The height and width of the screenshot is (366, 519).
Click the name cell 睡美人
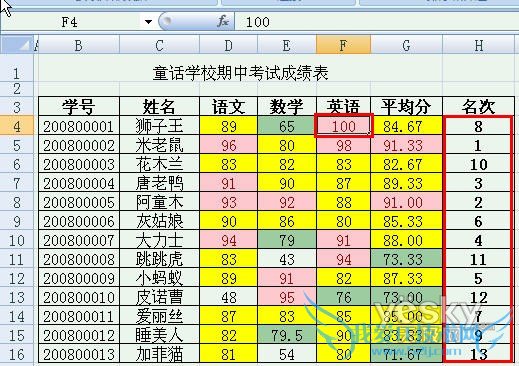[159, 335]
